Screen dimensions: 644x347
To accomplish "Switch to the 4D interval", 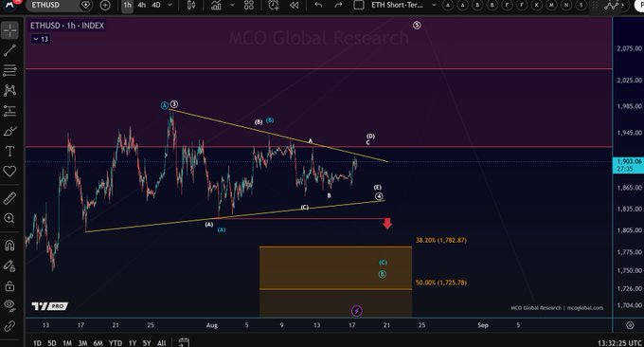I will coord(156,6).
